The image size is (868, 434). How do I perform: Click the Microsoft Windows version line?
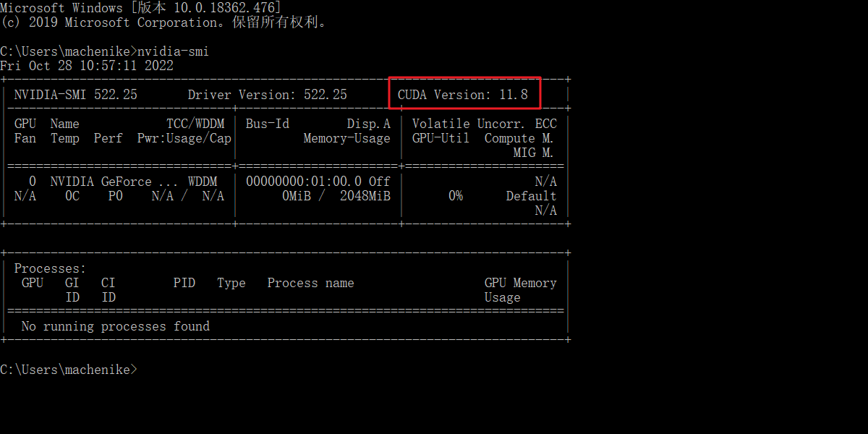[x=140, y=8]
